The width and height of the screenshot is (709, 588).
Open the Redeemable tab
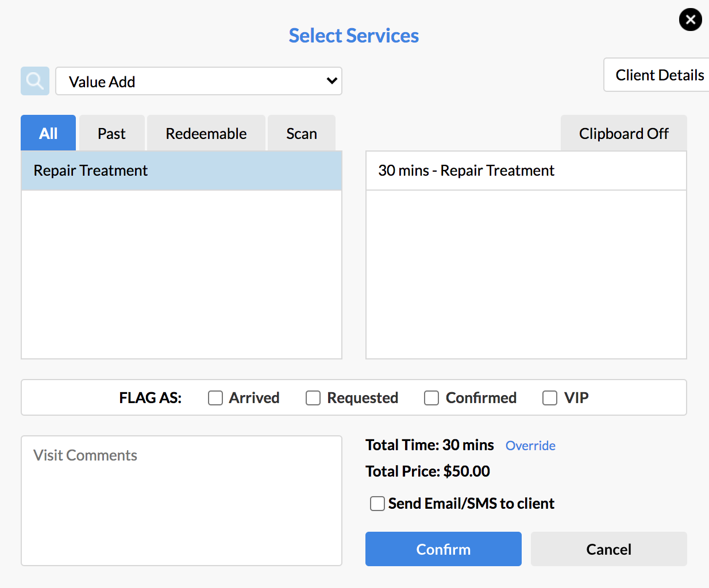click(x=206, y=133)
